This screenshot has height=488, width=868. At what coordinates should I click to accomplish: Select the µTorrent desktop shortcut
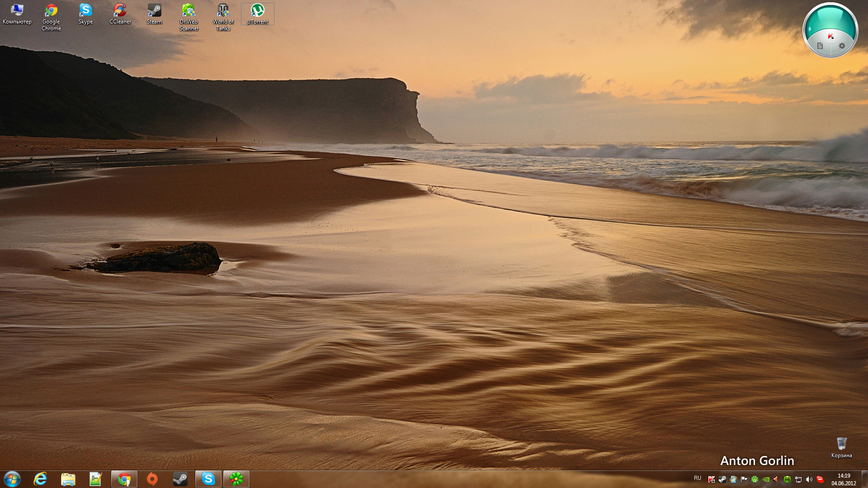257,14
